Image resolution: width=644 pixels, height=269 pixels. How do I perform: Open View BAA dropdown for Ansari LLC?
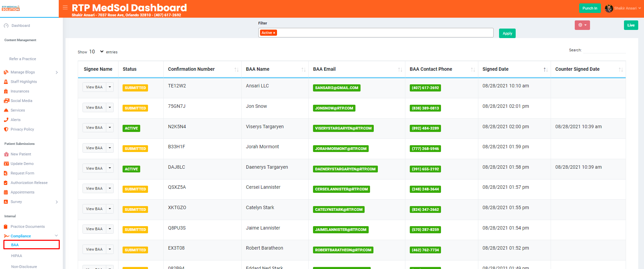coord(110,87)
